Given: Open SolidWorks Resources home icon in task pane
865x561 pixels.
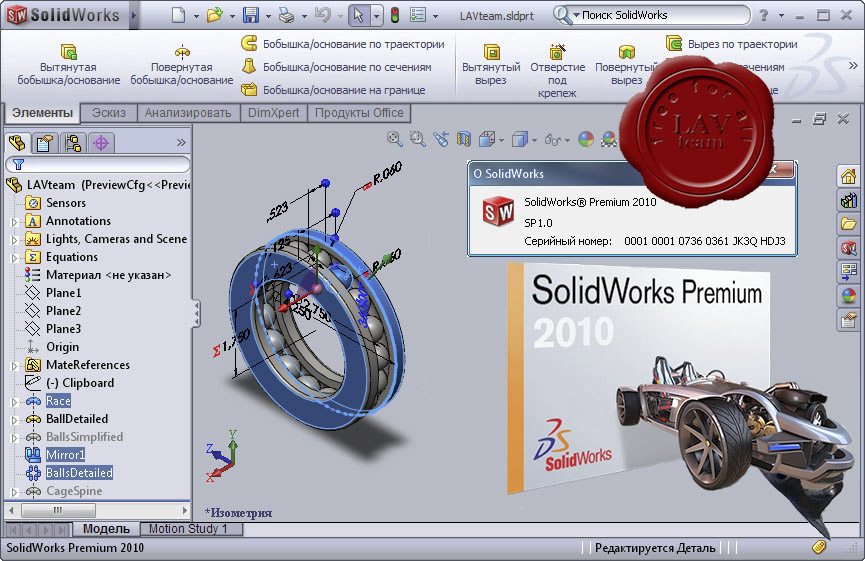Looking at the screenshot, I should 848,177.
